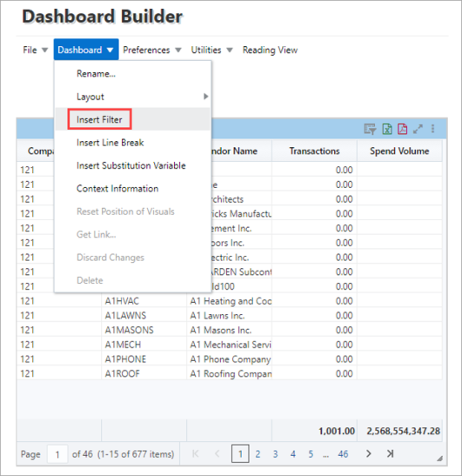Viewport: 462px width, 476px height.
Task: Go to next page arrow
Action: point(369,453)
